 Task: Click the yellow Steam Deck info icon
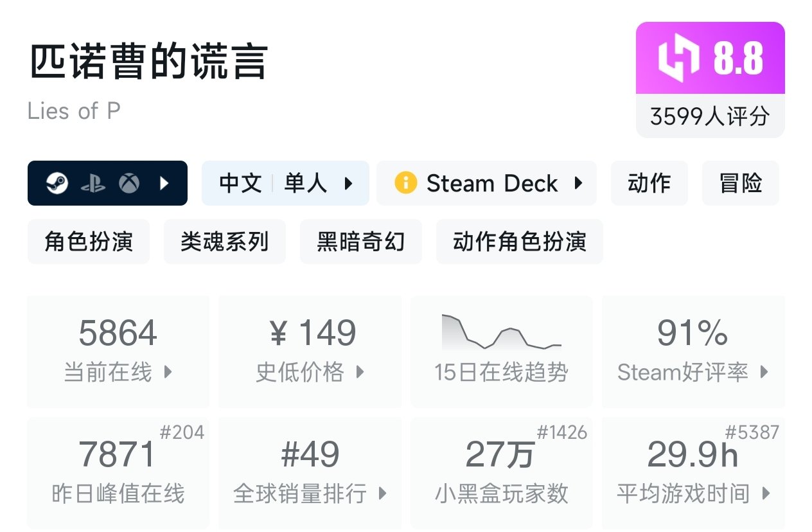tap(405, 183)
